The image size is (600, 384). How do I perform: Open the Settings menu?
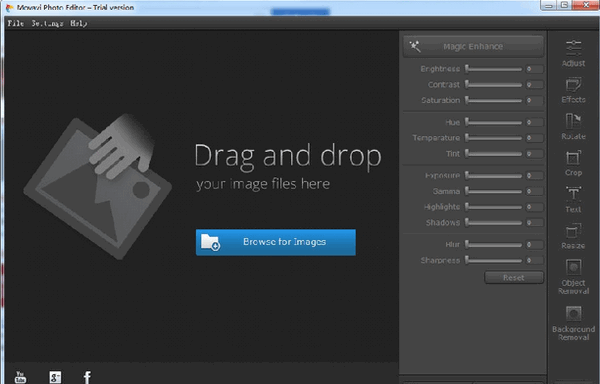47,23
